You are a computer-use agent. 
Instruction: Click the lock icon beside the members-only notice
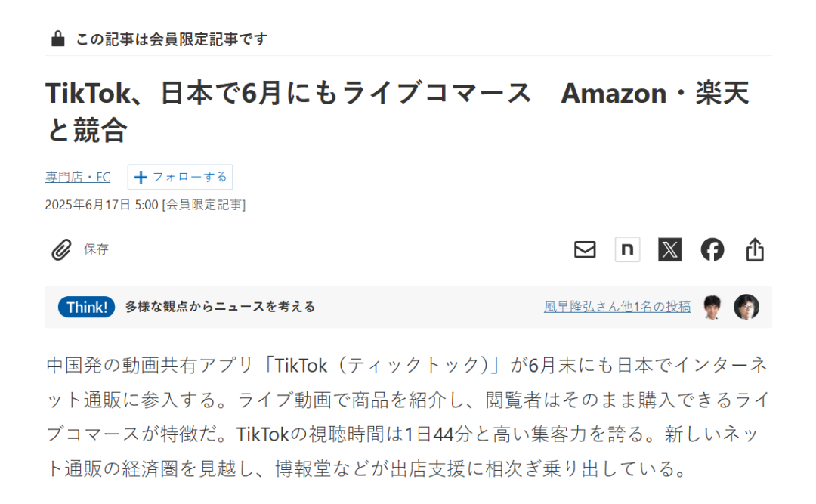tap(57, 39)
